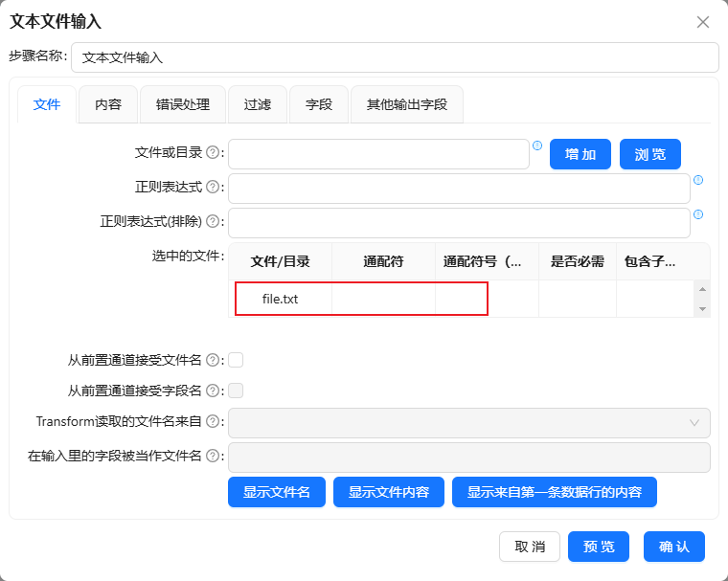Click the 增加 button

[x=580, y=154]
